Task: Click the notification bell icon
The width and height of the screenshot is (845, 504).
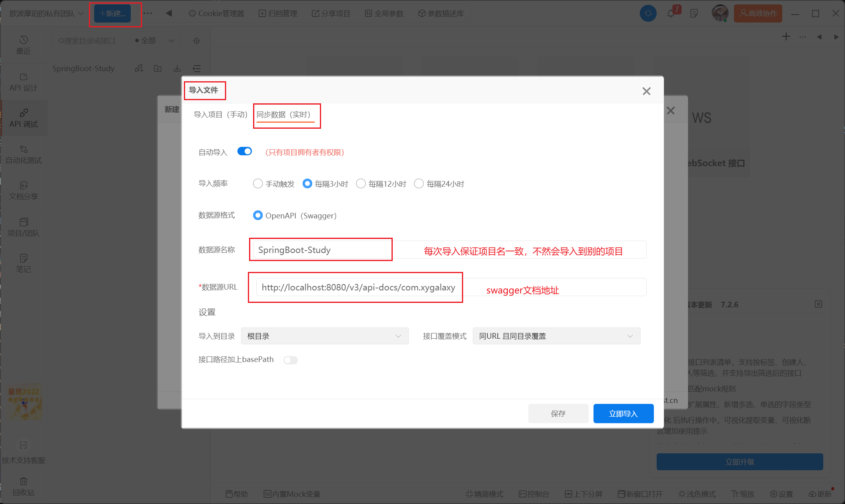Action: (670, 14)
